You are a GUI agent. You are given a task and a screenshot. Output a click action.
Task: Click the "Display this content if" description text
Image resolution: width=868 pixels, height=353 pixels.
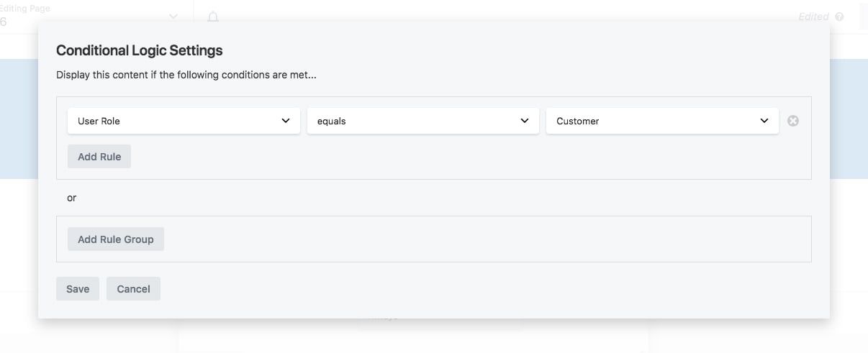coord(186,75)
